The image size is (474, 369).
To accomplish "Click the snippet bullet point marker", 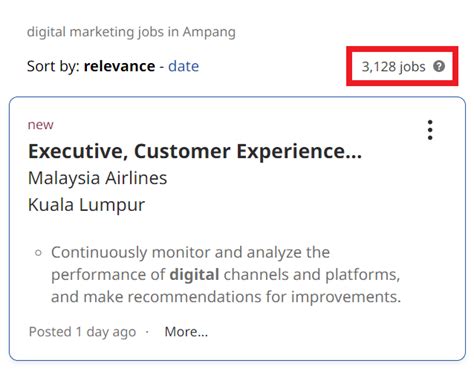I will (38, 253).
